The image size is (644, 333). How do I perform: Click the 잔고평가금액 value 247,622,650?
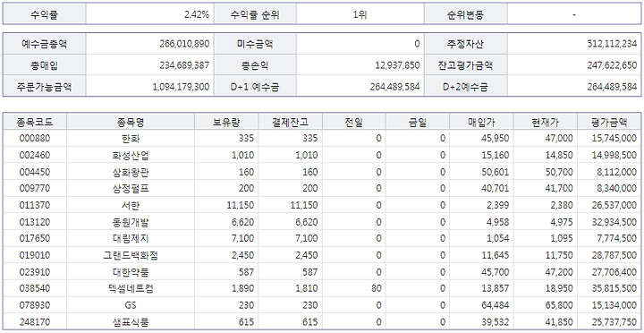click(x=612, y=65)
